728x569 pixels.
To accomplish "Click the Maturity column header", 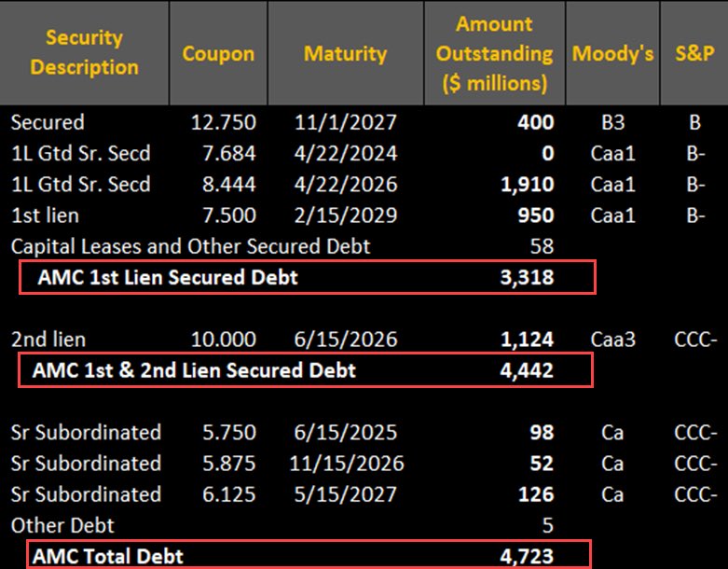I will click(x=345, y=52).
